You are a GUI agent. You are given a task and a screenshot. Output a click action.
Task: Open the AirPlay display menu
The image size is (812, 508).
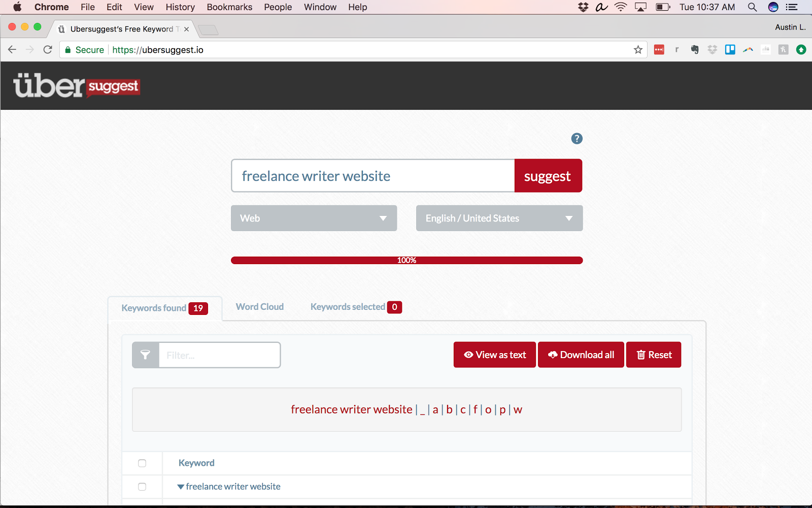641,7
